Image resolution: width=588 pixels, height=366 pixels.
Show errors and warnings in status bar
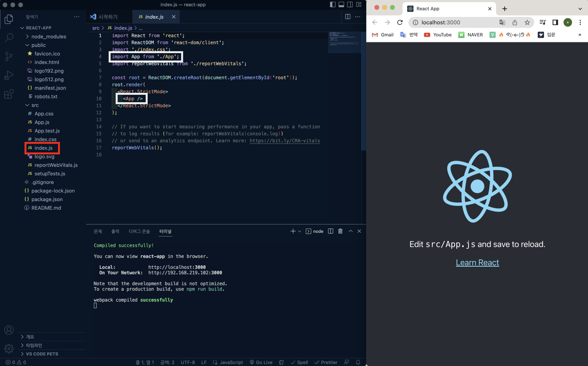click(16, 362)
